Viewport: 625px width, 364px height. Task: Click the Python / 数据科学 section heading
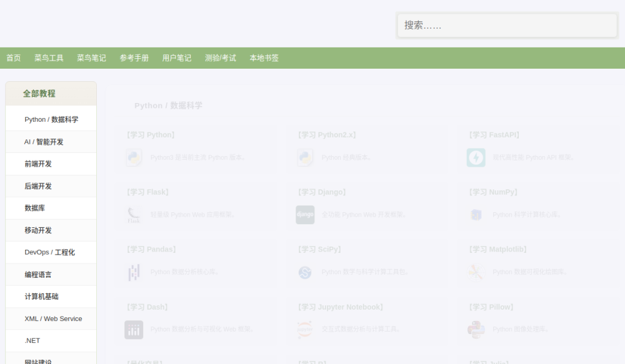(168, 106)
